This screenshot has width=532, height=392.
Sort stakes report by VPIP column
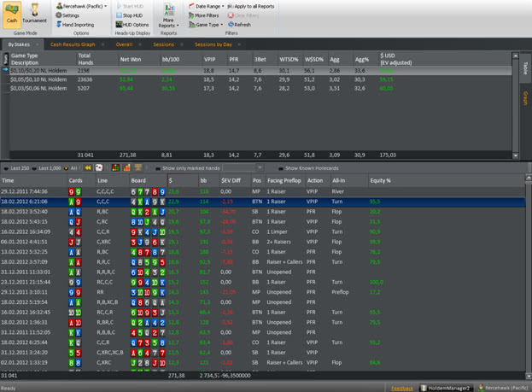pyautogui.click(x=210, y=59)
